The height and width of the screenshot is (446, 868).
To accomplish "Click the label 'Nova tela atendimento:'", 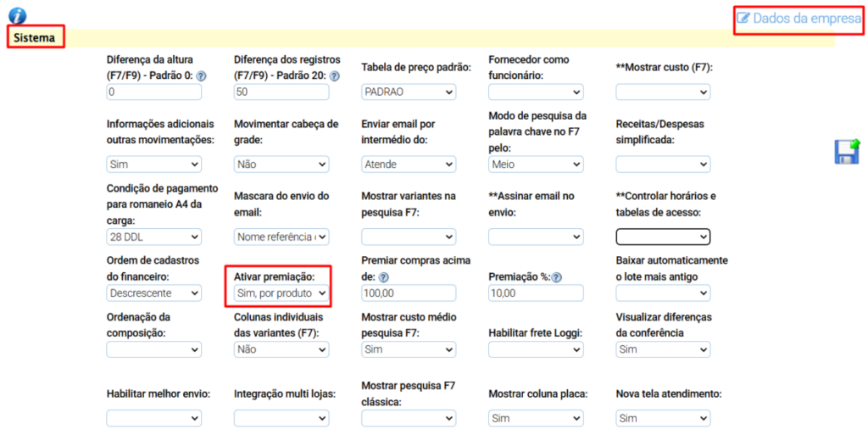I will click(x=670, y=394).
